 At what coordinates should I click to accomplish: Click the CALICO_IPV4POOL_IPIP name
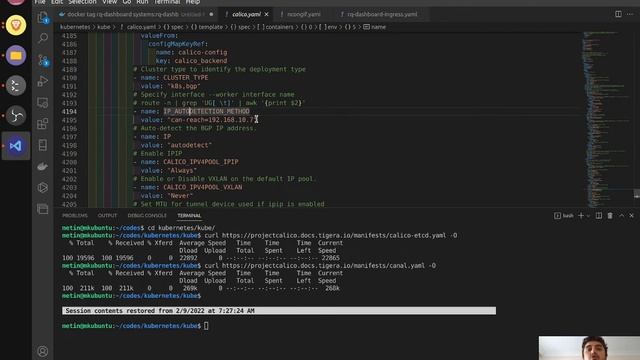click(x=201, y=162)
